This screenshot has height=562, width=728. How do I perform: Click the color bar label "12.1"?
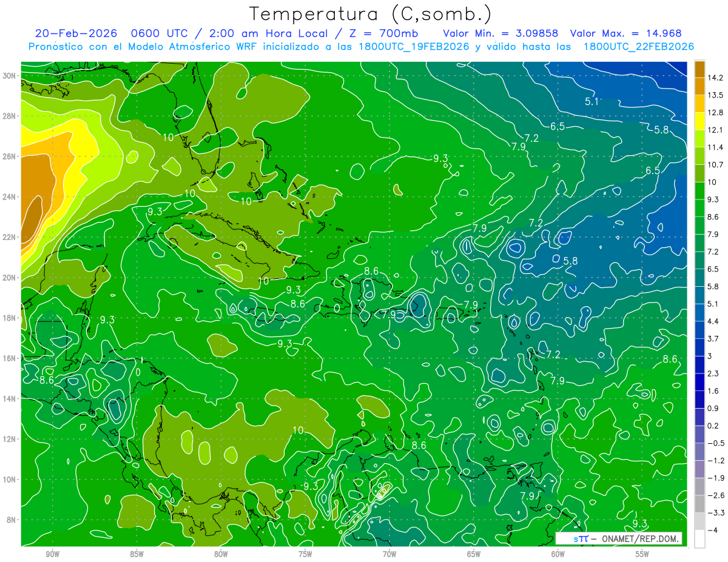tap(715, 130)
